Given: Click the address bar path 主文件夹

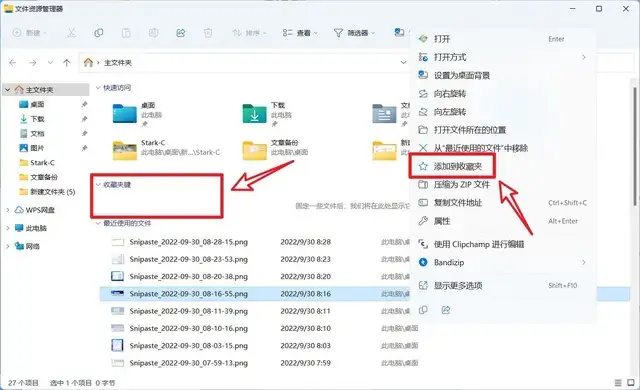Looking at the screenshot, I should point(118,63).
